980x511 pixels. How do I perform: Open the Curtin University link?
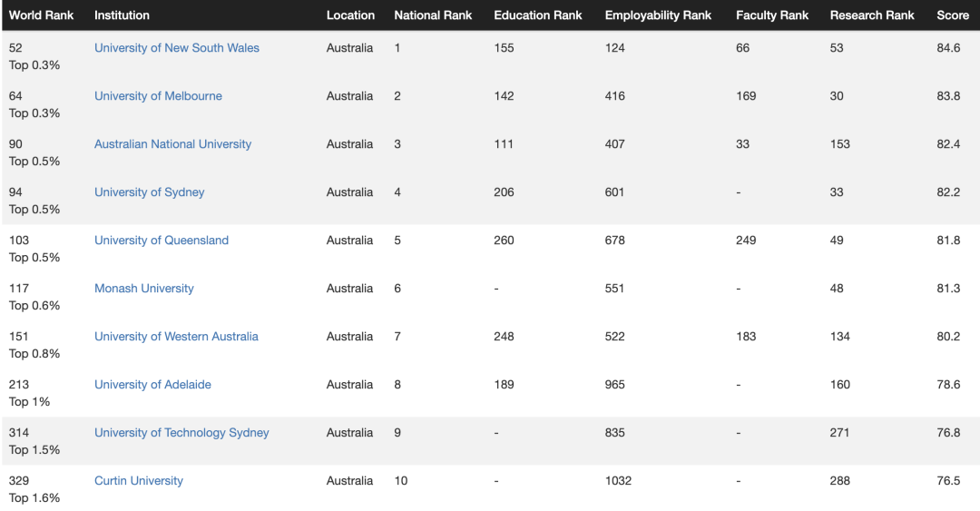139,481
